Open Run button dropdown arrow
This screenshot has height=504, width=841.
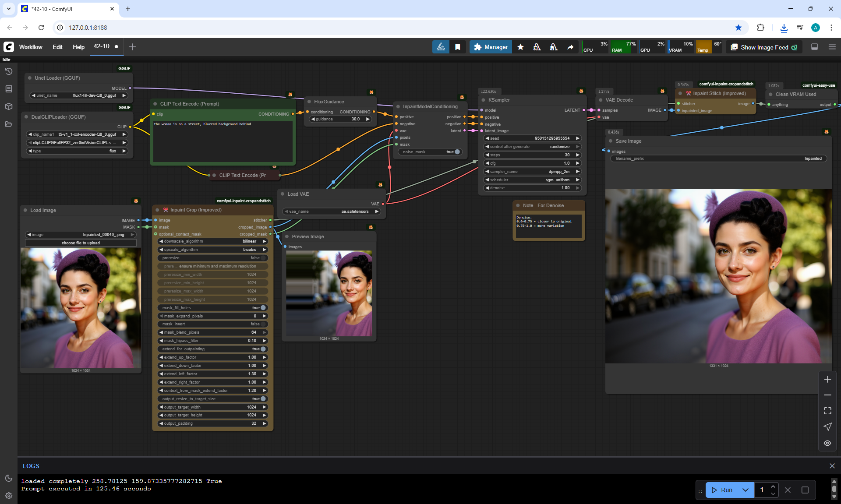745,490
